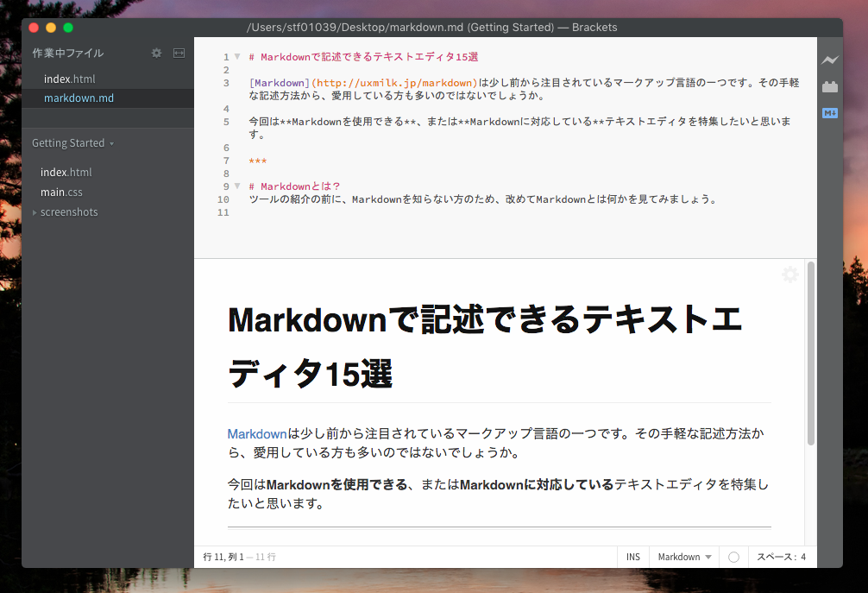Screen dimensions: 868x593
Task: Open the Extension Manager
Action: pos(830,86)
